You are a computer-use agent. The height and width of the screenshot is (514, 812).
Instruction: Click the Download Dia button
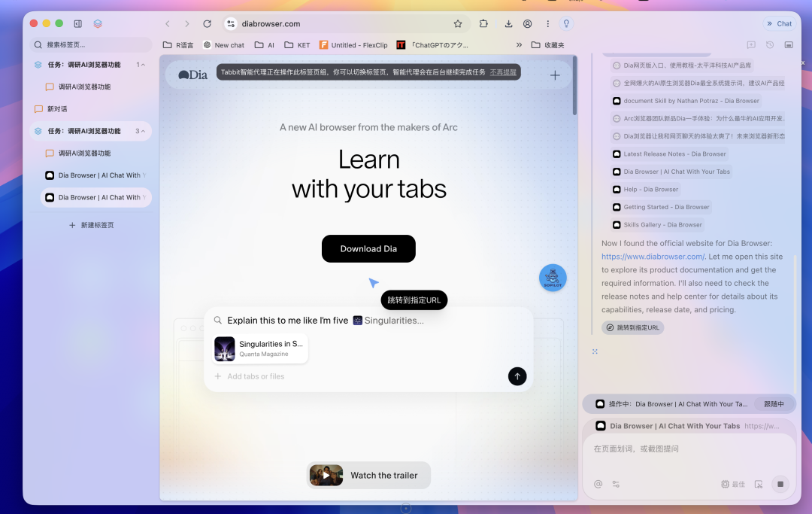coord(368,248)
